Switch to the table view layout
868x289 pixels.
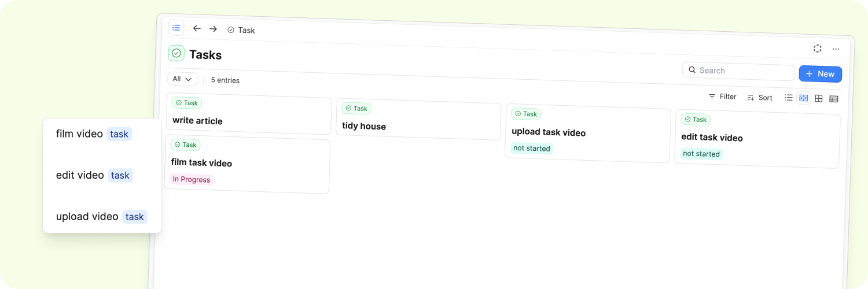pos(834,99)
